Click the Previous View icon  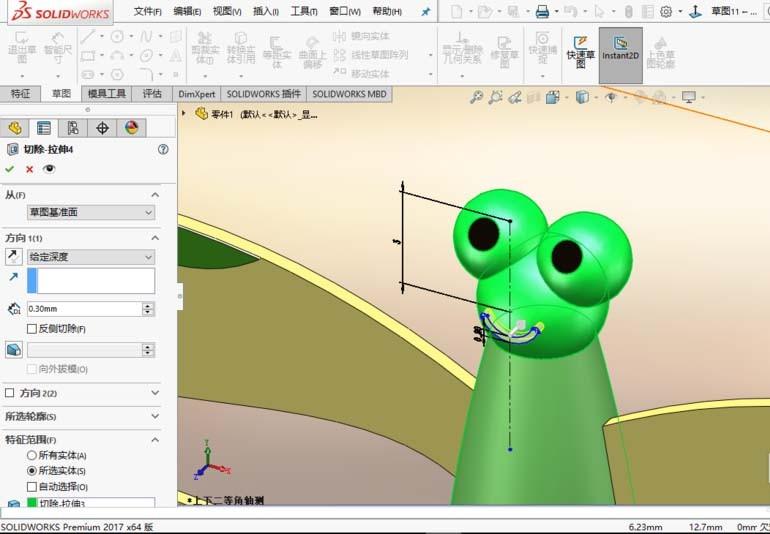point(514,97)
